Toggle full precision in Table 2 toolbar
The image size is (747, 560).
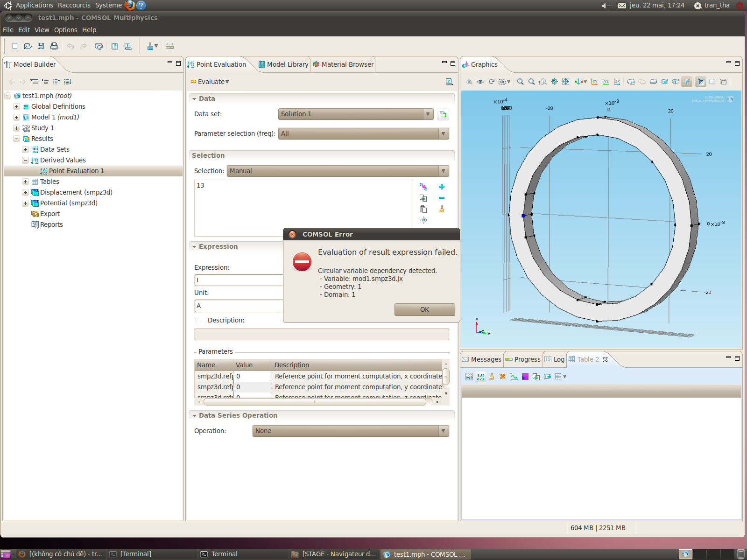coord(480,377)
